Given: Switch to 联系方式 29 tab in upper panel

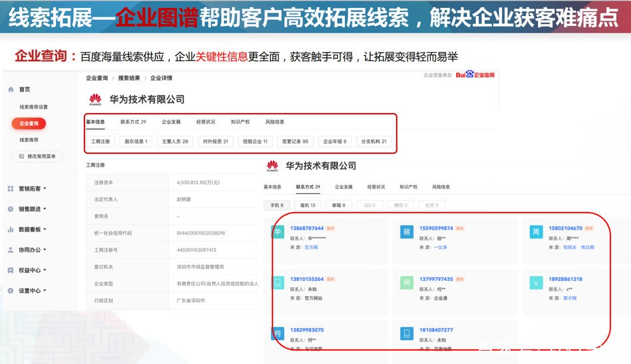Looking at the screenshot, I should pos(133,122).
